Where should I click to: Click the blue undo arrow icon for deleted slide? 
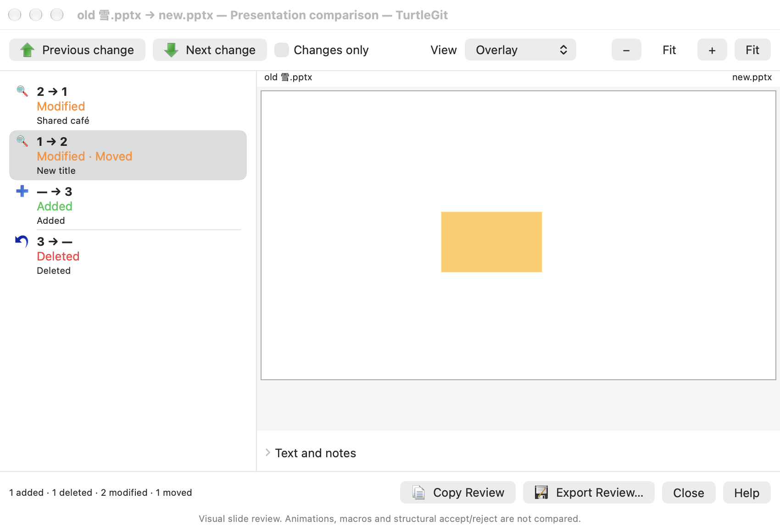[x=22, y=241]
